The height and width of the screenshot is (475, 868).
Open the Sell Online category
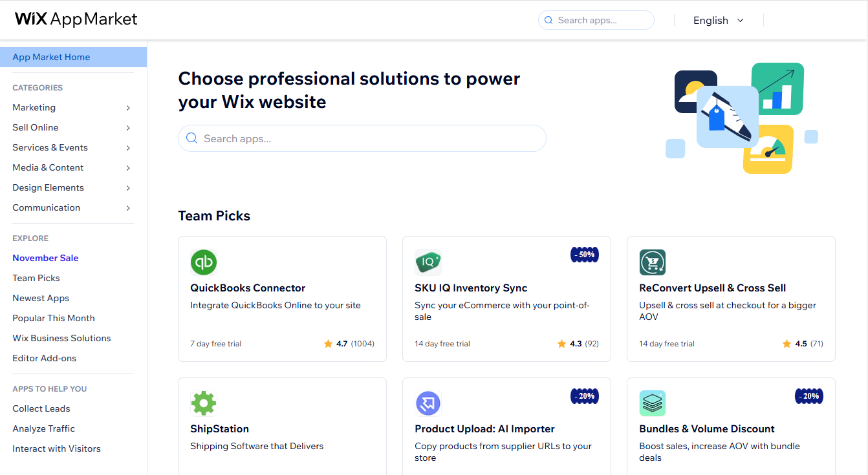36,127
